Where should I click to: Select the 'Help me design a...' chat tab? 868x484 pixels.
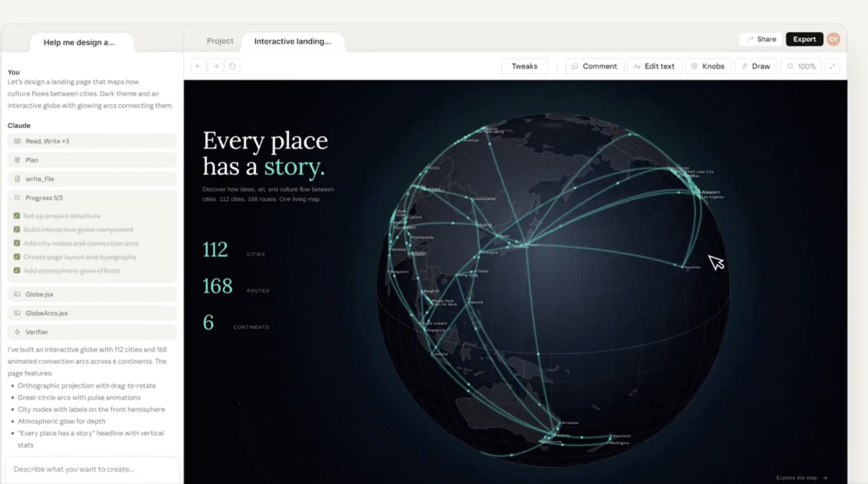81,42
